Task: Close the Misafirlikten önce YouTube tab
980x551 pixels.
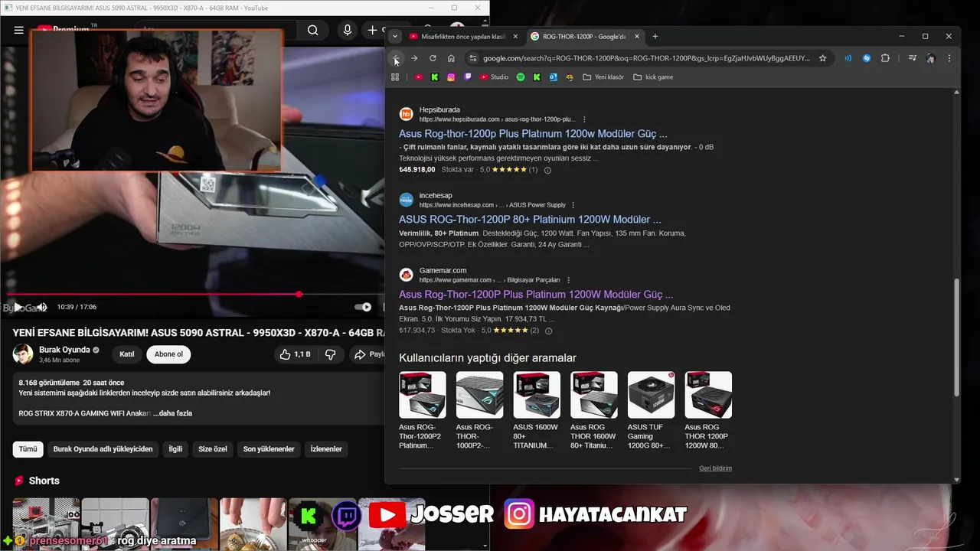Action: point(515,36)
